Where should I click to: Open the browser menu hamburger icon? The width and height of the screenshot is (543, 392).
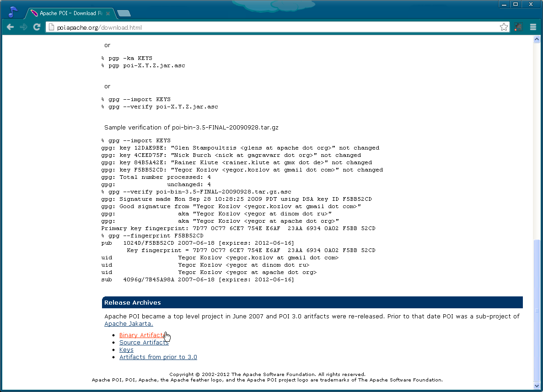click(533, 27)
